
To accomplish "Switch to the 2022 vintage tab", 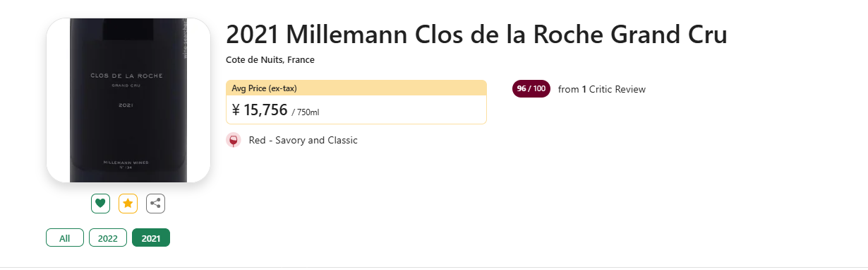I will click(x=108, y=238).
